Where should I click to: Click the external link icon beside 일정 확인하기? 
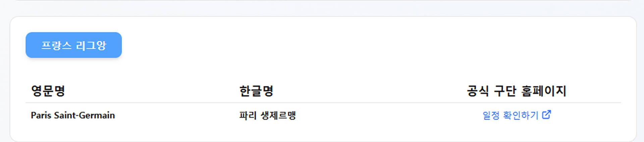(x=546, y=115)
